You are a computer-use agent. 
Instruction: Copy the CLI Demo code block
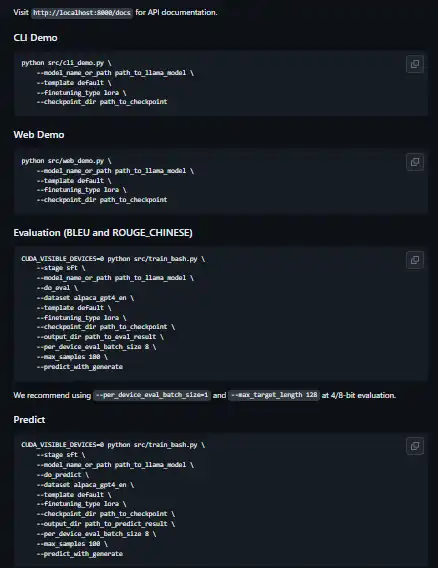(x=415, y=64)
